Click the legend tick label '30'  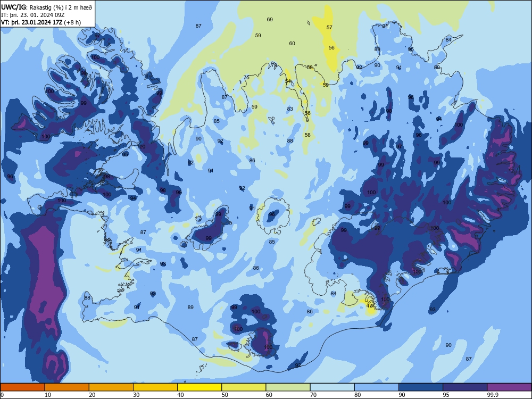pyautogui.click(x=136, y=395)
